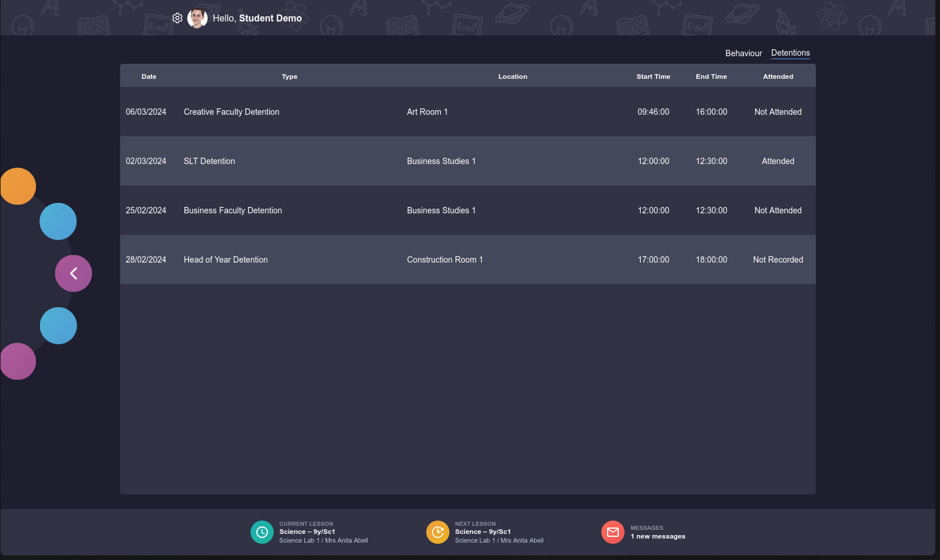Open the 1 new messages link
Viewport: 940px width, 560px height.
click(658, 536)
